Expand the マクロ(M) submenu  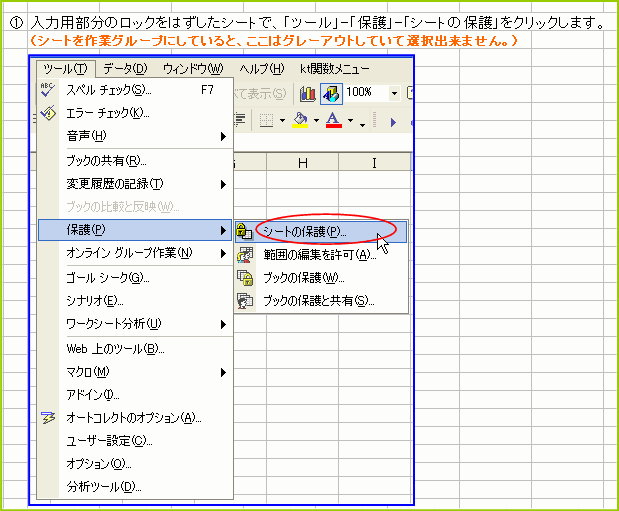(135, 372)
